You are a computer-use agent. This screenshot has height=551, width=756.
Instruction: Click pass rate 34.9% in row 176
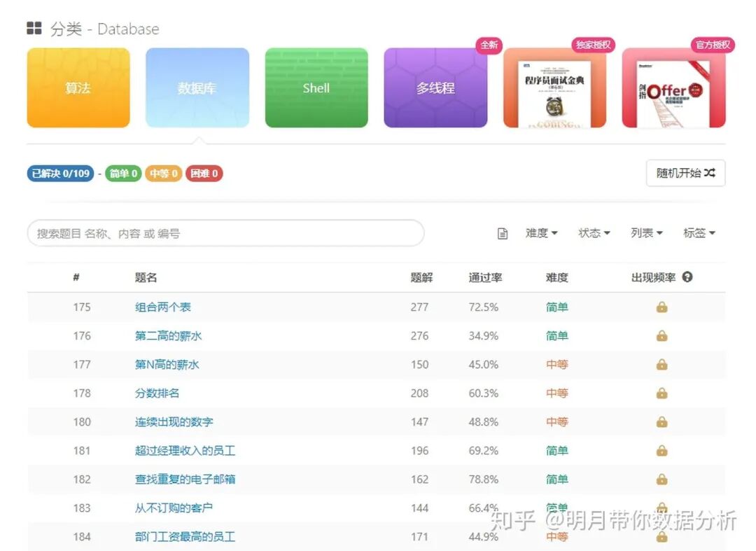[x=484, y=336]
